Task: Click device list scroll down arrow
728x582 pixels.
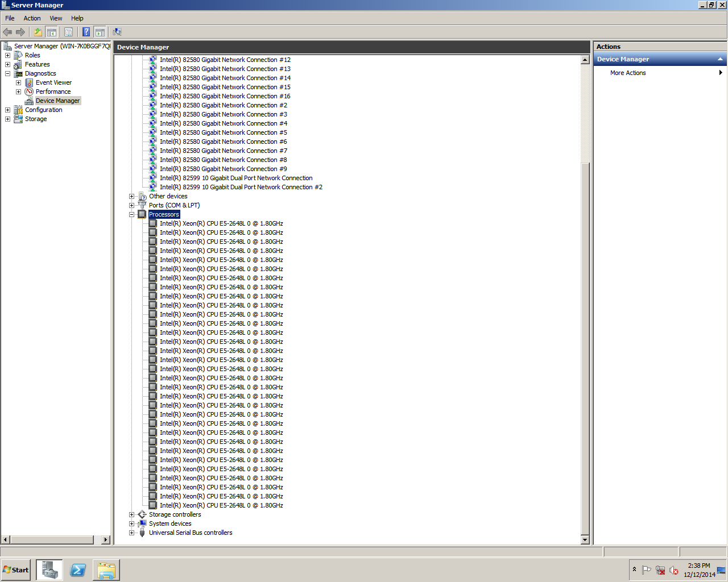Action: (x=585, y=539)
